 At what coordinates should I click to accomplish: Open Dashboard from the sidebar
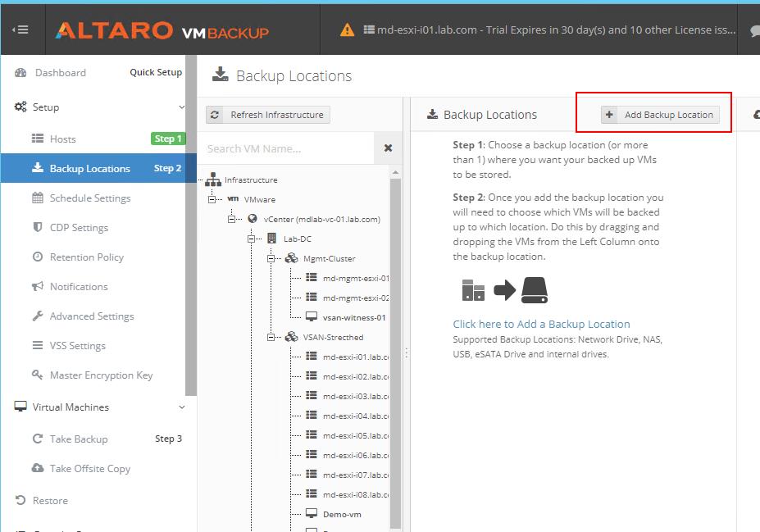(60, 73)
